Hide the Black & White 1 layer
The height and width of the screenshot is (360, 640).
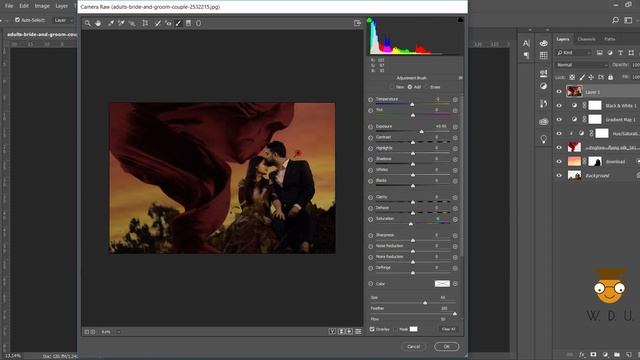pyautogui.click(x=559, y=106)
